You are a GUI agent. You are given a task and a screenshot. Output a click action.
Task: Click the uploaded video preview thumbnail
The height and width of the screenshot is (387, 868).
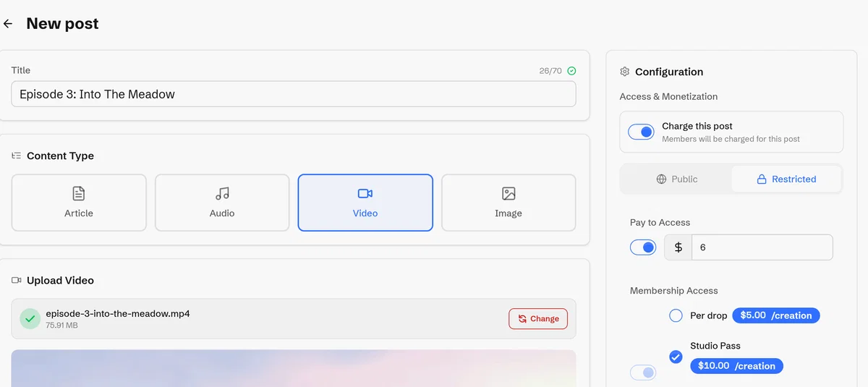click(x=294, y=368)
